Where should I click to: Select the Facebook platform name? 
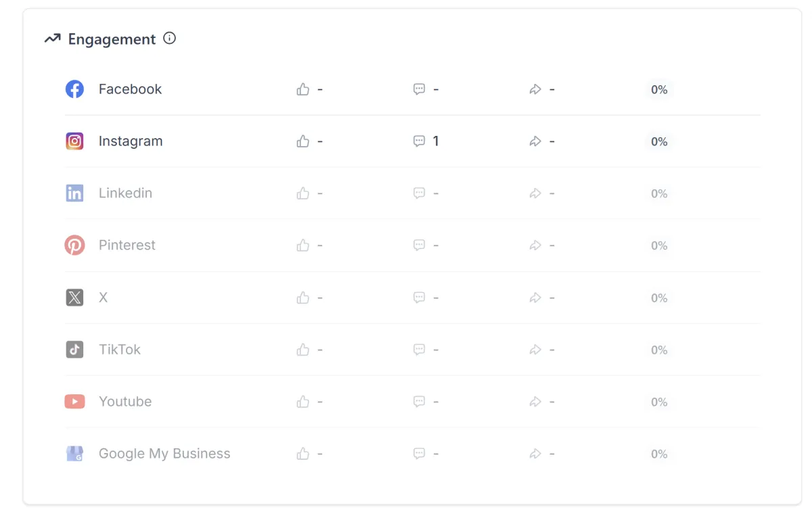[130, 89]
